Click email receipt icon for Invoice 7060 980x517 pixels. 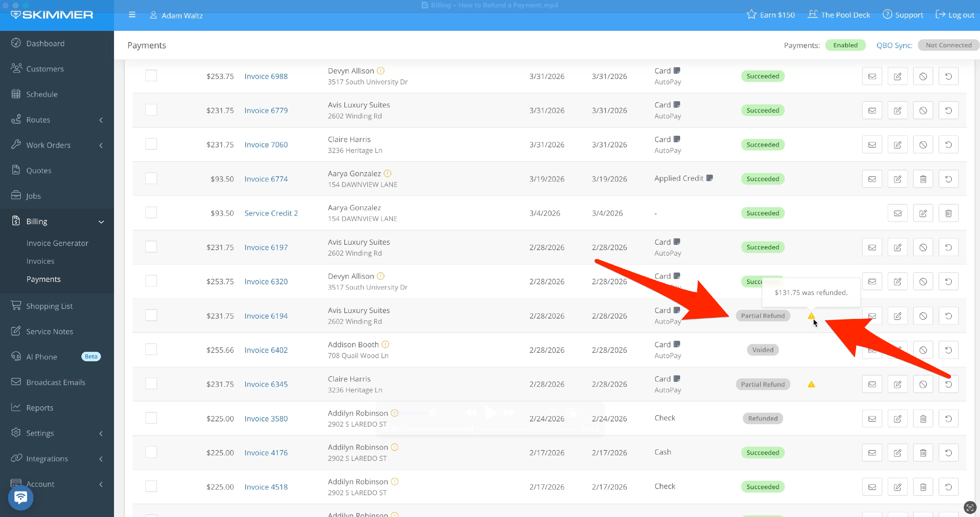tap(872, 145)
